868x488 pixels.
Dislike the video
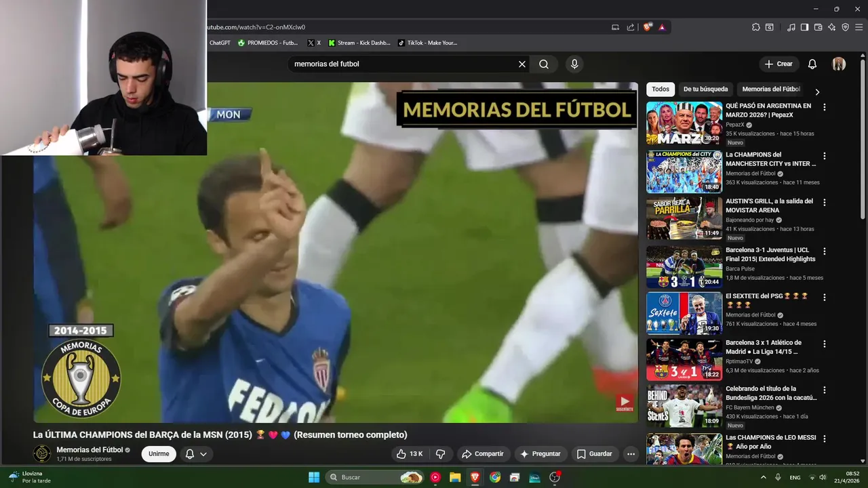pos(440,454)
